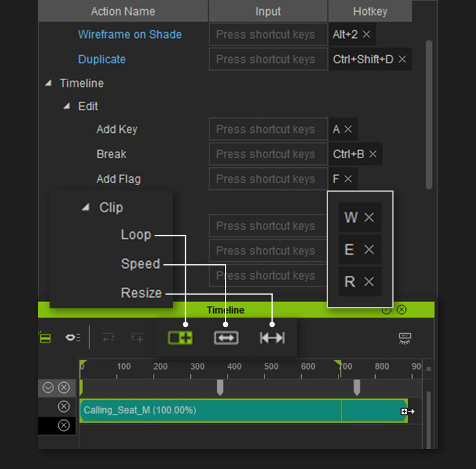The width and height of the screenshot is (476, 469).
Task: Collapse the Edit subsection
Action: pos(67,106)
